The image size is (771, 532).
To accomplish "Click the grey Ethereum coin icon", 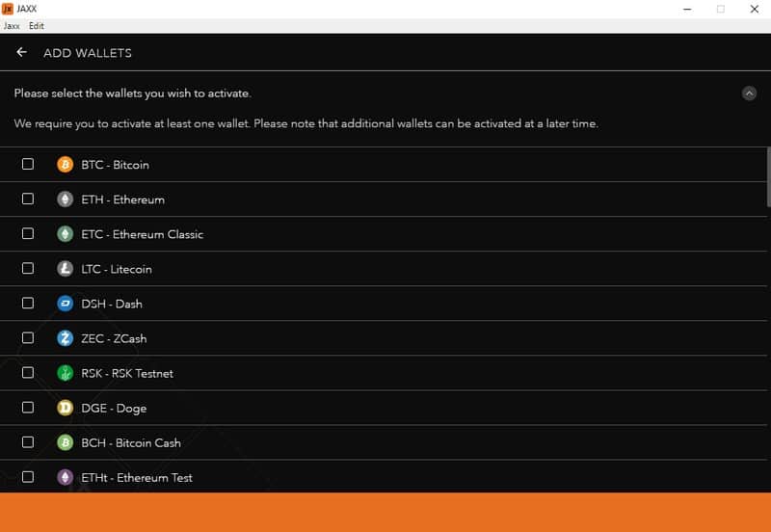I will (65, 199).
